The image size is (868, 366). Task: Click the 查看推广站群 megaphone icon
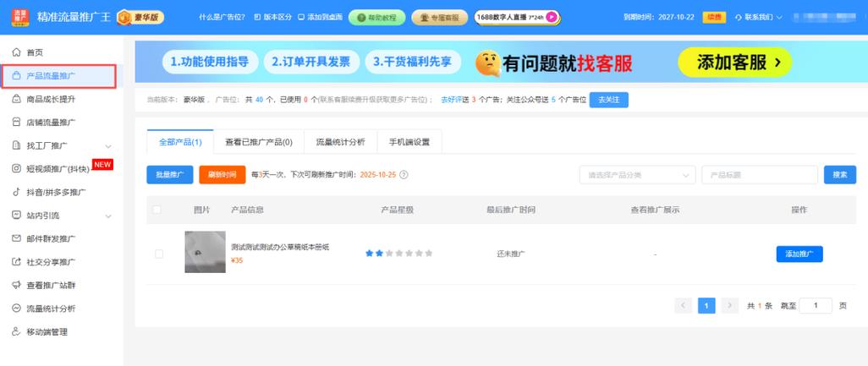click(17, 286)
